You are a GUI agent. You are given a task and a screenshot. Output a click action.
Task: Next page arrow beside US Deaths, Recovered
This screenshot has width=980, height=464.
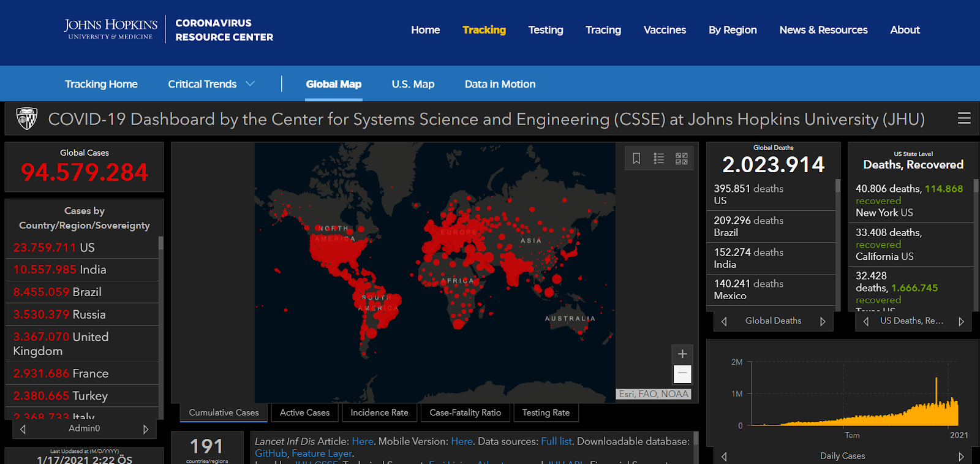tap(961, 321)
